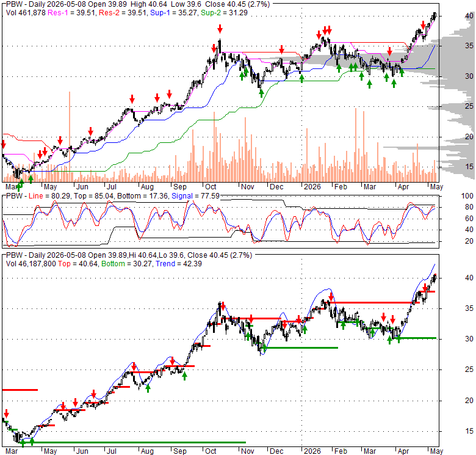Image resolution: width=476 pixels, height=455 pixels.
Task: Click 'Close 40.45 (2.7%)' in top chart header
Action: [x=237, y=4]
